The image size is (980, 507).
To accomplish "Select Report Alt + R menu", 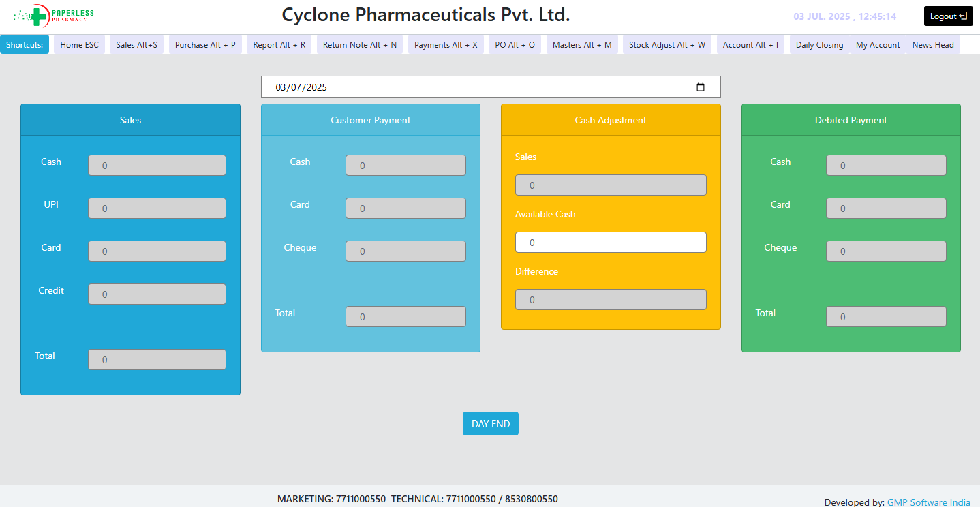I will click(x=279, y=45).
